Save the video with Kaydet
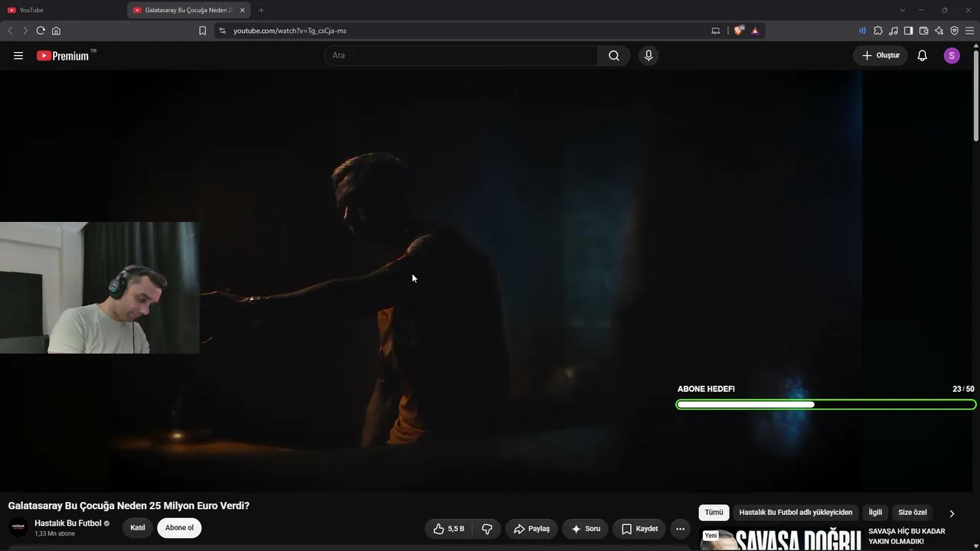Viewport: 980px width, 551px height. [x=640, y=529]
